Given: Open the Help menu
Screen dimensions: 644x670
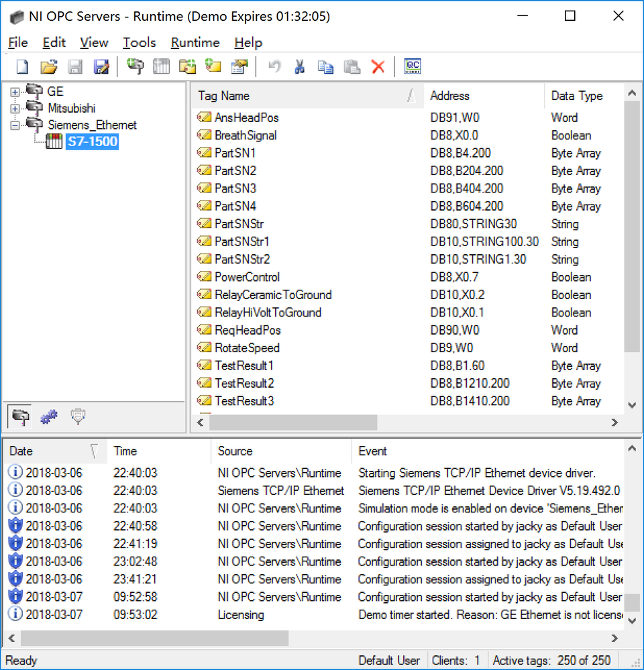Looking at the screenshot, I should point(248,43).
